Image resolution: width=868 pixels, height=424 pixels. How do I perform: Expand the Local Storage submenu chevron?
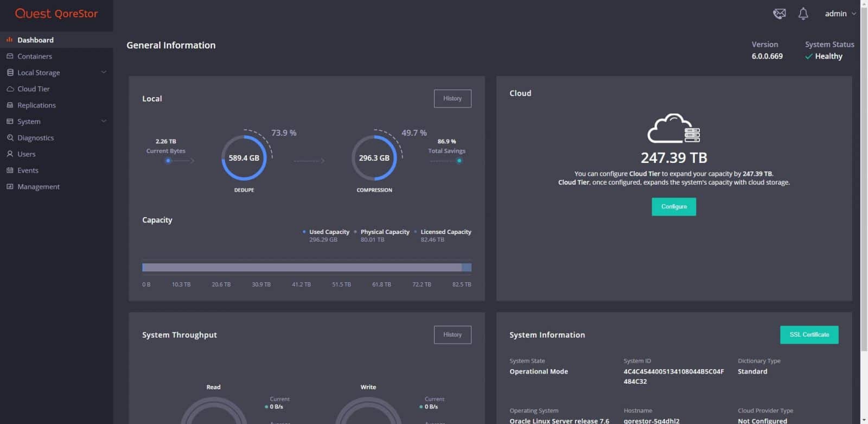(x=104, y=72)
